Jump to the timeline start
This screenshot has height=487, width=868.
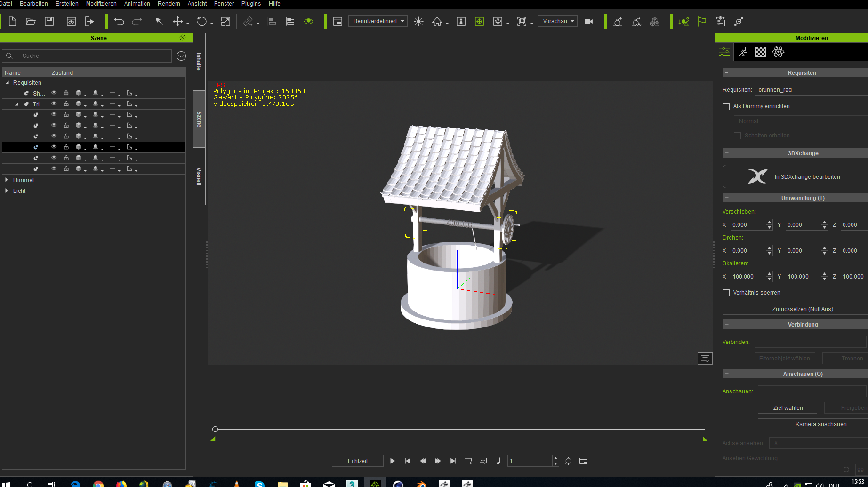408,461
